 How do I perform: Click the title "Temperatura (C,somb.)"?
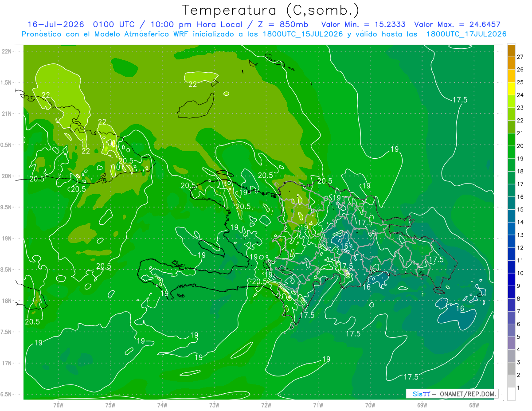pyautogui.click(x=270, y=10)
